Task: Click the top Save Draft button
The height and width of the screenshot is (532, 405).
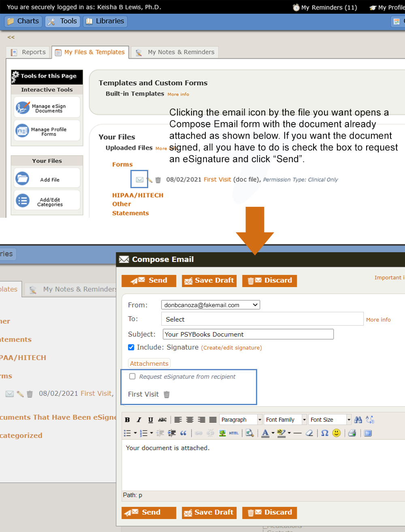Action: coord(209,281)
